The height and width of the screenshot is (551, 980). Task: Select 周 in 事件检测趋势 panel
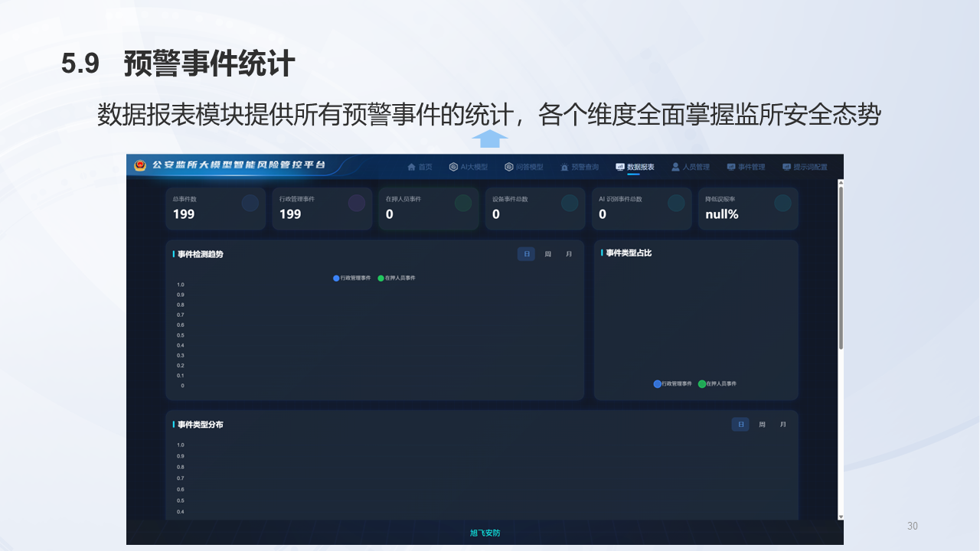(x=547, y=254)
